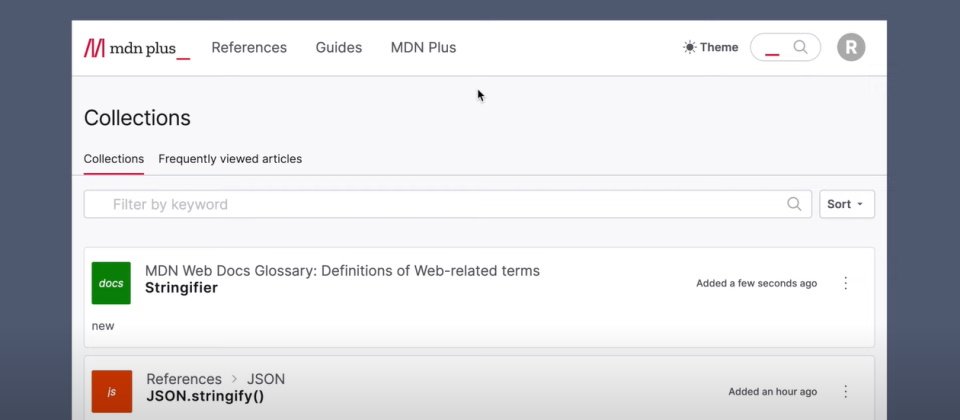Open the Stringifier article link

point(181,288)
